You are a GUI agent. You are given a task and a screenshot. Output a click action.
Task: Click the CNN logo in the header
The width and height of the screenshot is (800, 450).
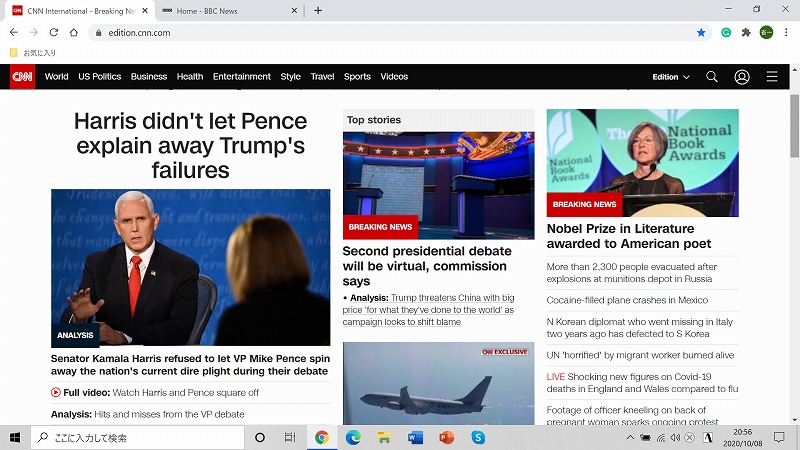(22, 77)
